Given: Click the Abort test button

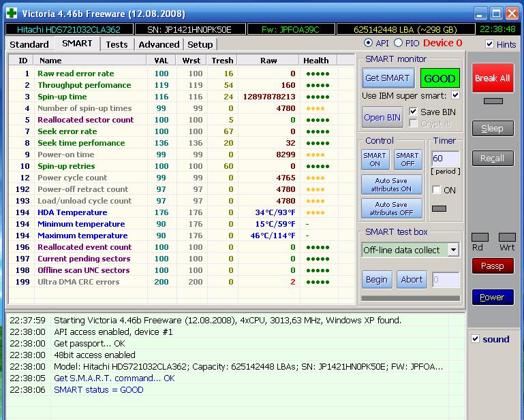Looking at the screenshot, I should (x=412, y=280).
